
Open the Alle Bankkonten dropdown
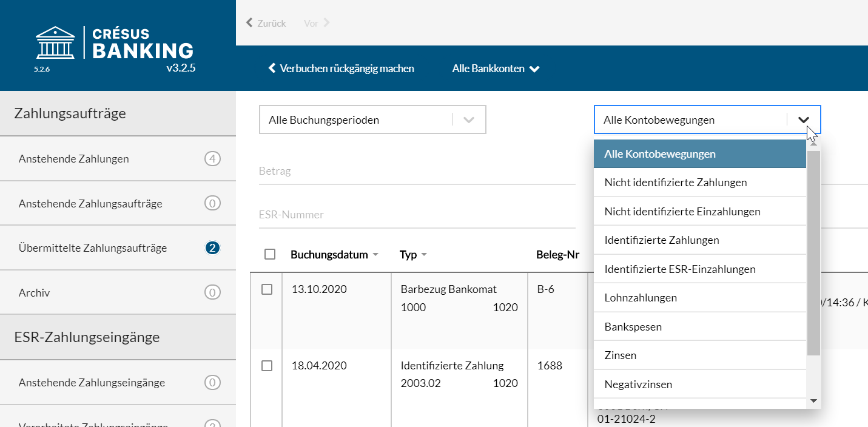tap(496, 69)
